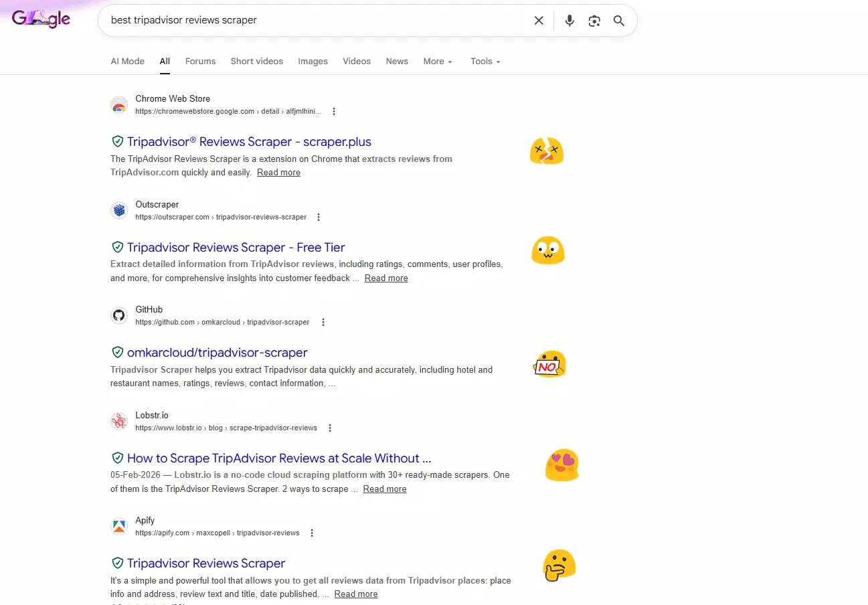Open the Tools dropdown menu

(485, 62)
